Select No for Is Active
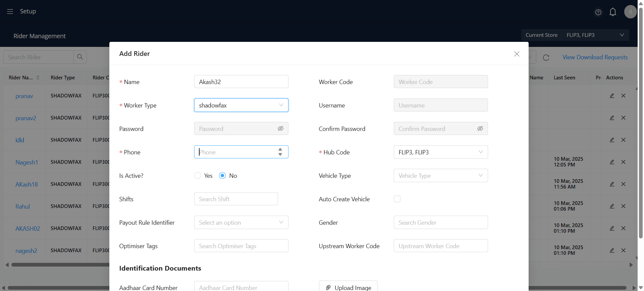 point(222,175)
